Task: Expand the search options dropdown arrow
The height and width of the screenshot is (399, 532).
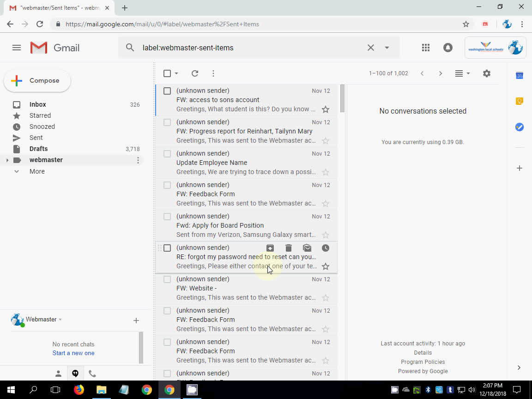Action: [x=387, y=48]
